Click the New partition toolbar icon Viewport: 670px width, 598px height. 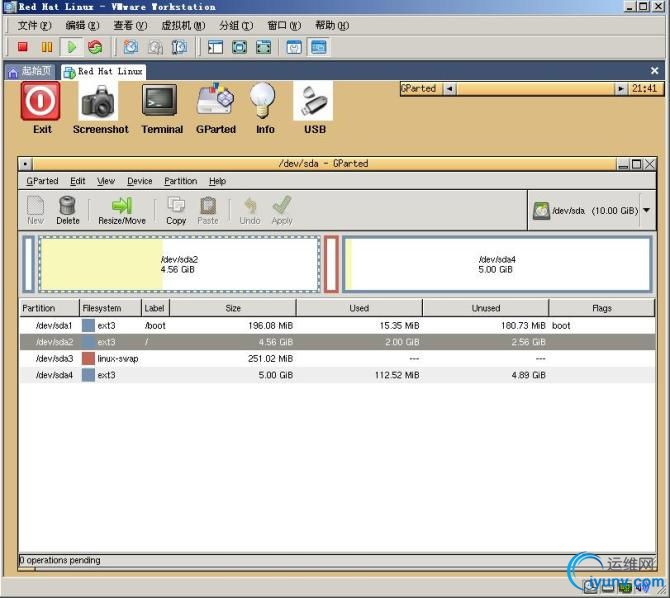pyautogui.click(x=35, y=210)
